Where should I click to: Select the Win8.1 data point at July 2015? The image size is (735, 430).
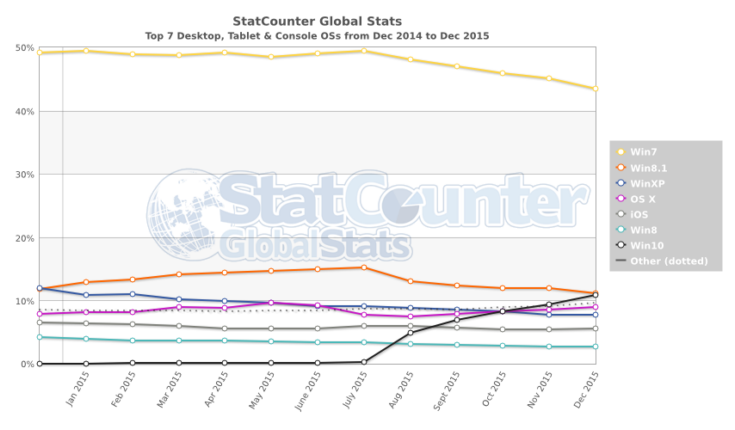click(x=363, y=267)
